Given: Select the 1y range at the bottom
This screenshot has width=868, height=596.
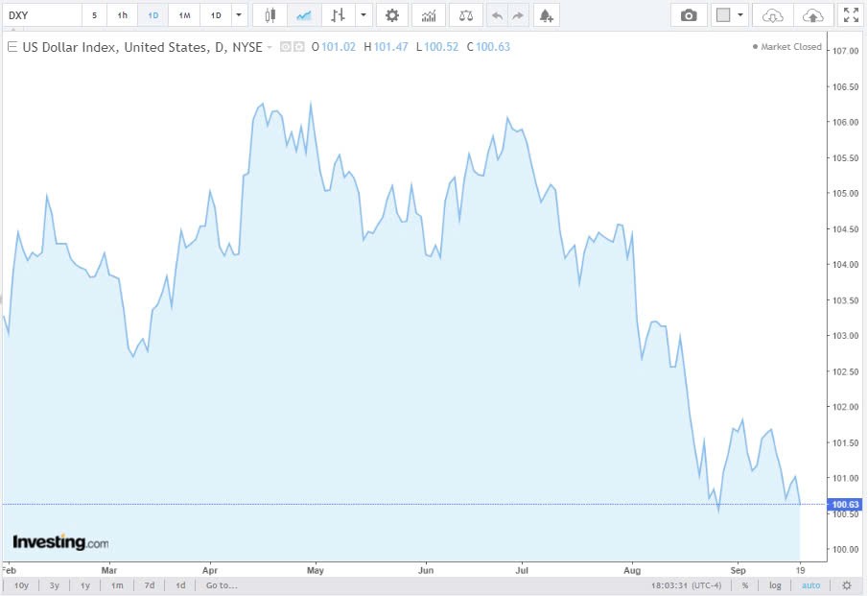Looking at the screenshot, I should point(84,584).
